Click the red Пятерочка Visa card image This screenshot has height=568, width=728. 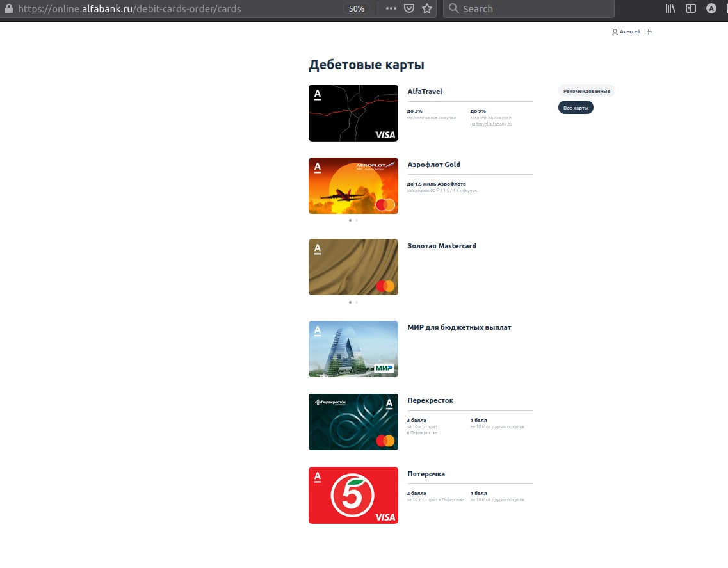[x=353, y=495]
